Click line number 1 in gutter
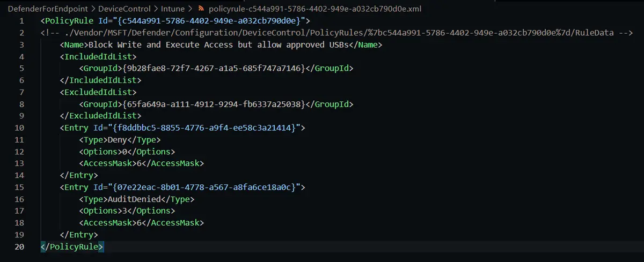Viewport: 644px width, 262px height. coord(21,21)
